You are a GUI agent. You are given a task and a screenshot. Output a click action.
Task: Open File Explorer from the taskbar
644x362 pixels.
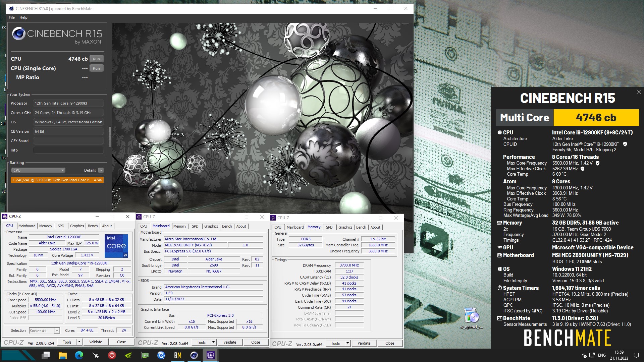(62, 355)
